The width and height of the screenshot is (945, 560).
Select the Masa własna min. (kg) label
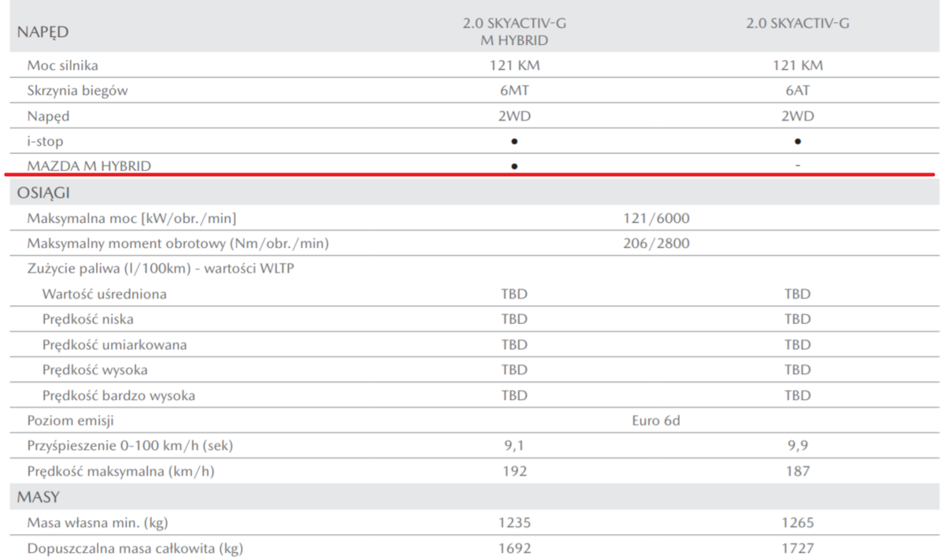98,522
